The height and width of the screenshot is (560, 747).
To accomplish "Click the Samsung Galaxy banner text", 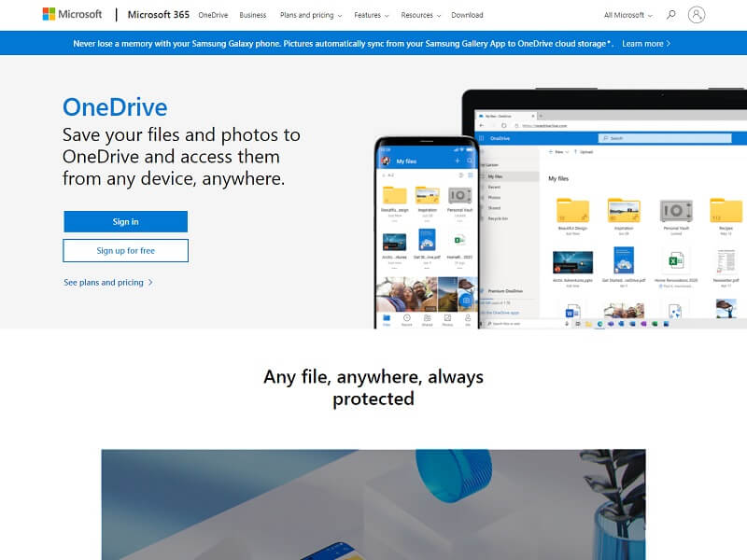I will coord(344,43).
